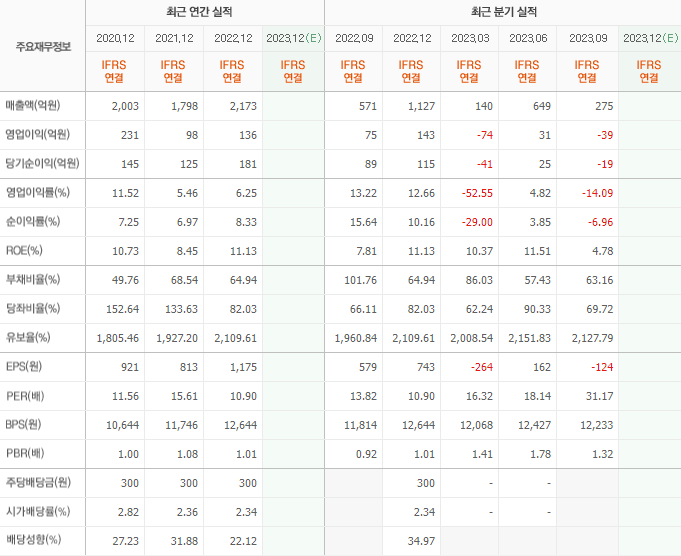Click PBR value 1.78
681x556 pixels.
pyautogui.click(x=540, y=454)
